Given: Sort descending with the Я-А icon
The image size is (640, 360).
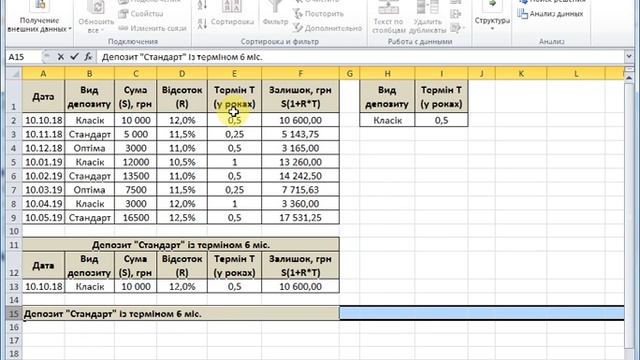Looking at the screenshot, I should pyautogui.click(x=202, y=24).
